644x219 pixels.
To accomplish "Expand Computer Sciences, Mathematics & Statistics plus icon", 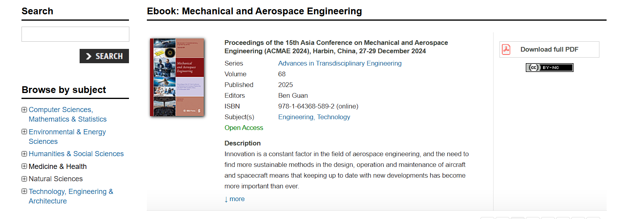I will point(24,110).
